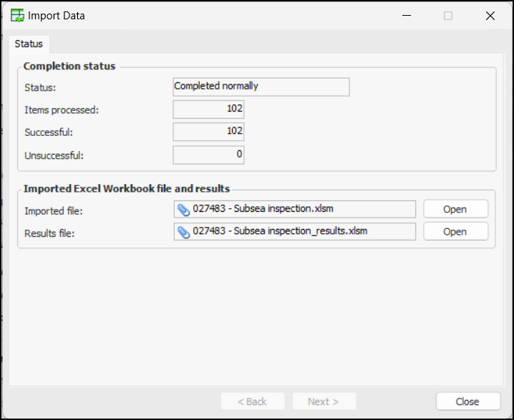Click the paperclip icon beside the imported file
This screenshot has height=420, width=514.
pos(183,210)
